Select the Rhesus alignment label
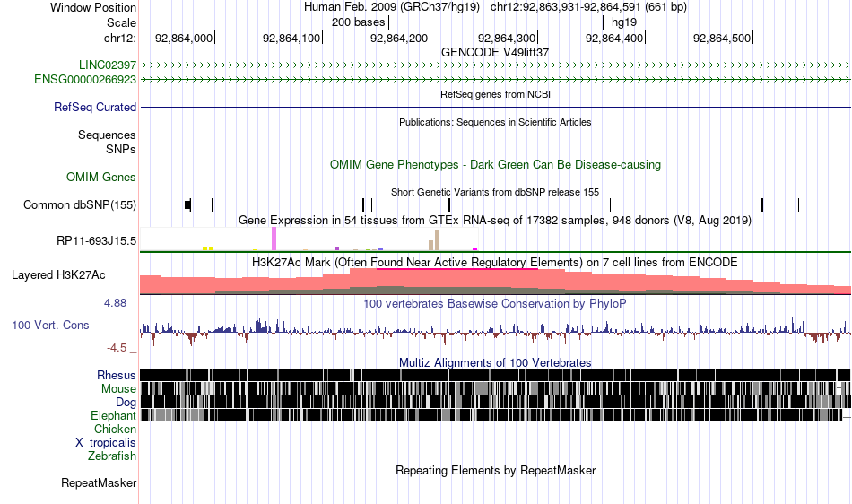This screenshot has width=852, height=504. click(x=117, y=375)
